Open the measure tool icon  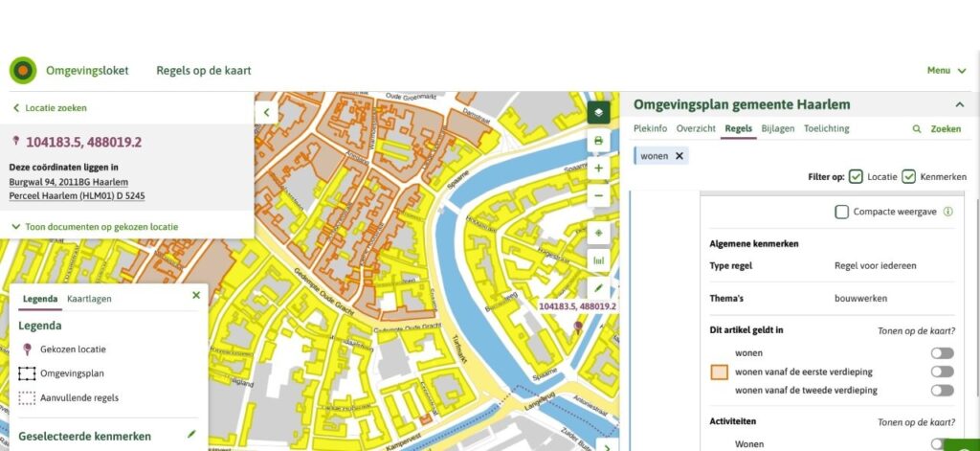pyautogui.click(x=598, y=260)
